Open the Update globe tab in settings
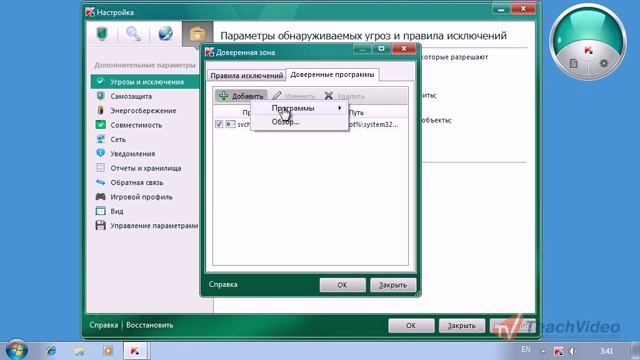Image resolution: width=640 pixels, height=360 pixels. click(x=165, y=33)
